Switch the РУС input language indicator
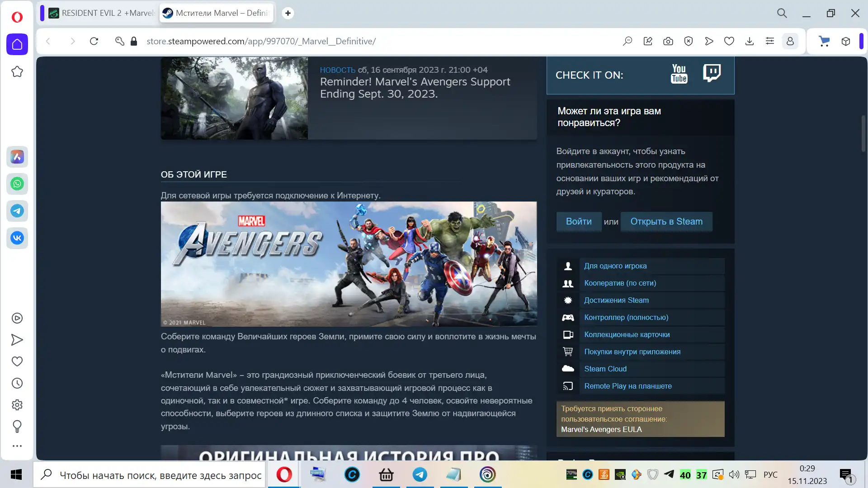868x488 pixels. click(x=770, y=475)
